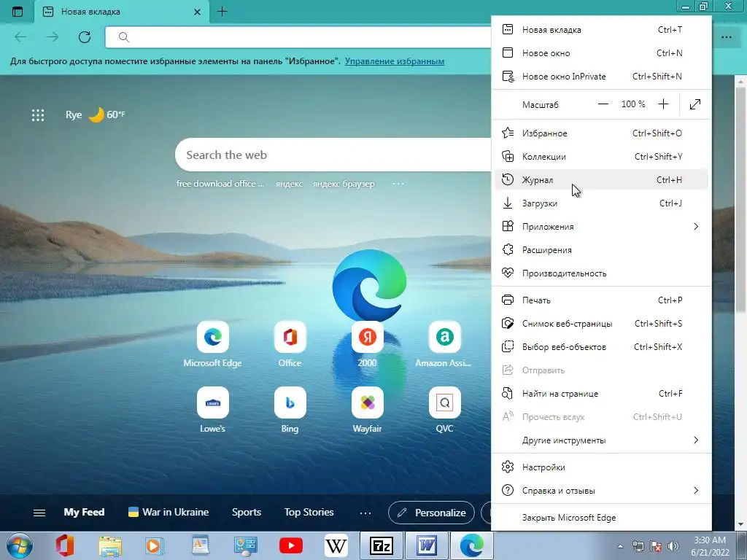This screenshot has width=747, height=560.
Task: Choose Закрыть Microsoft Edge
Action: pos(601,518)
